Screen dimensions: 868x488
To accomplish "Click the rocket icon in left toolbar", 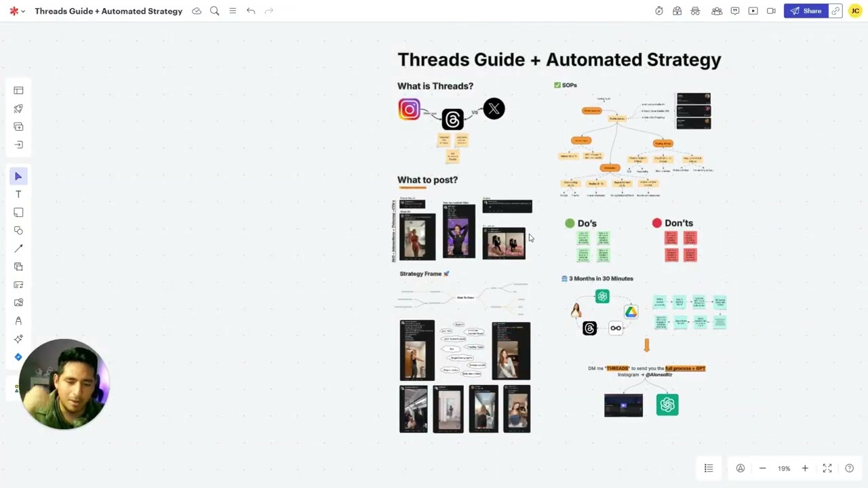I will click(18, 108).
